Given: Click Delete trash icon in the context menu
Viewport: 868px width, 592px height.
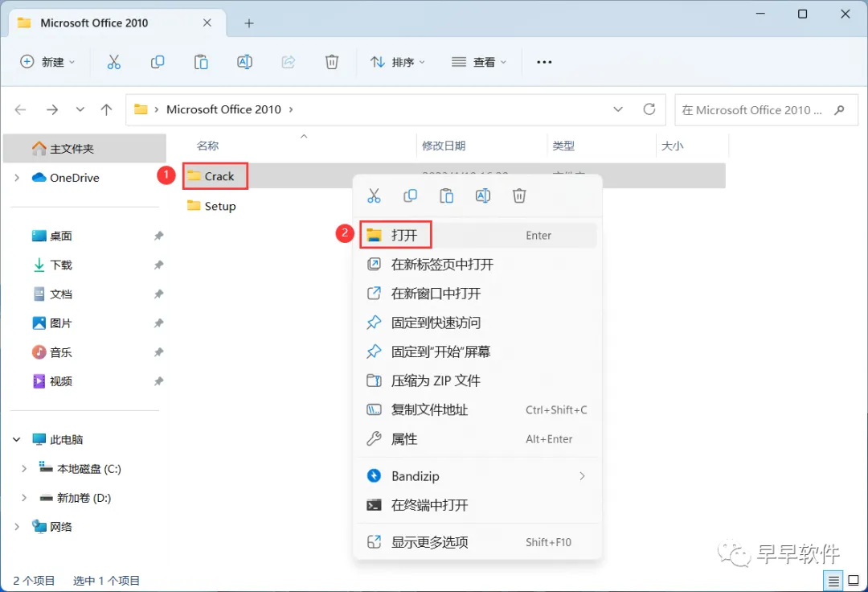Looking at the screenshot, I should [519, 195].
